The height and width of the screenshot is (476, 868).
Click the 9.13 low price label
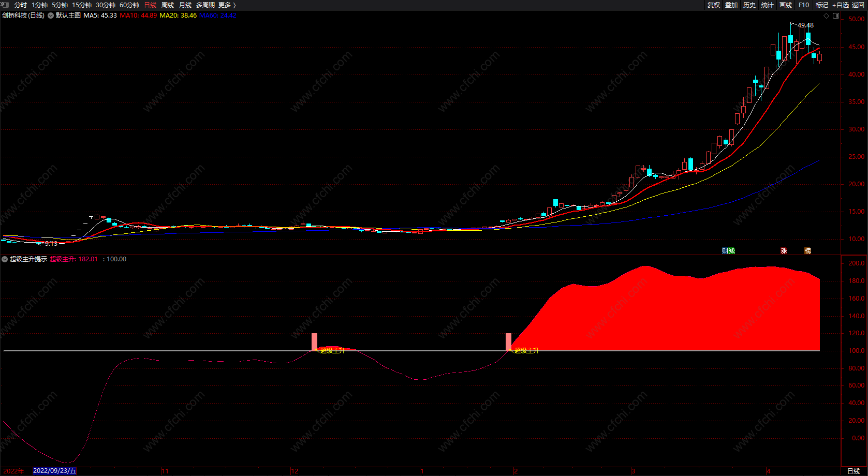point(51,244)
